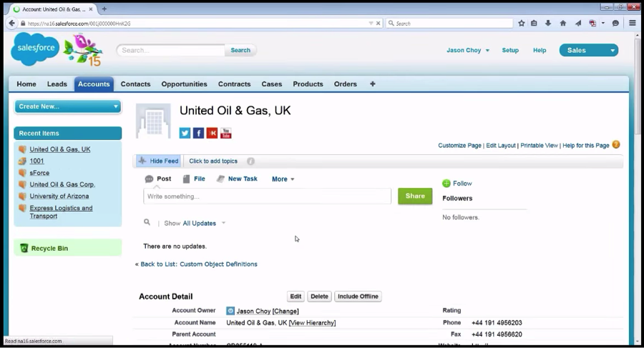
Task: Select the File feed action
Action: 194,179
